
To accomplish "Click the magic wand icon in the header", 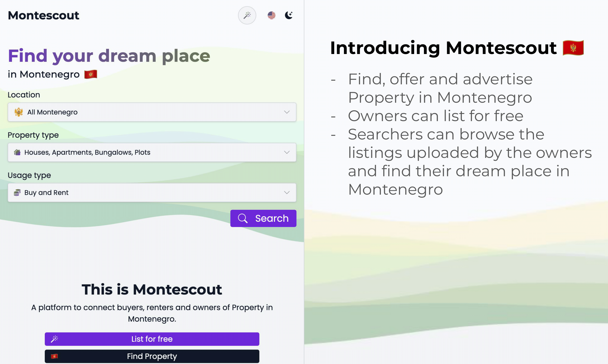I will pos(247,15).
